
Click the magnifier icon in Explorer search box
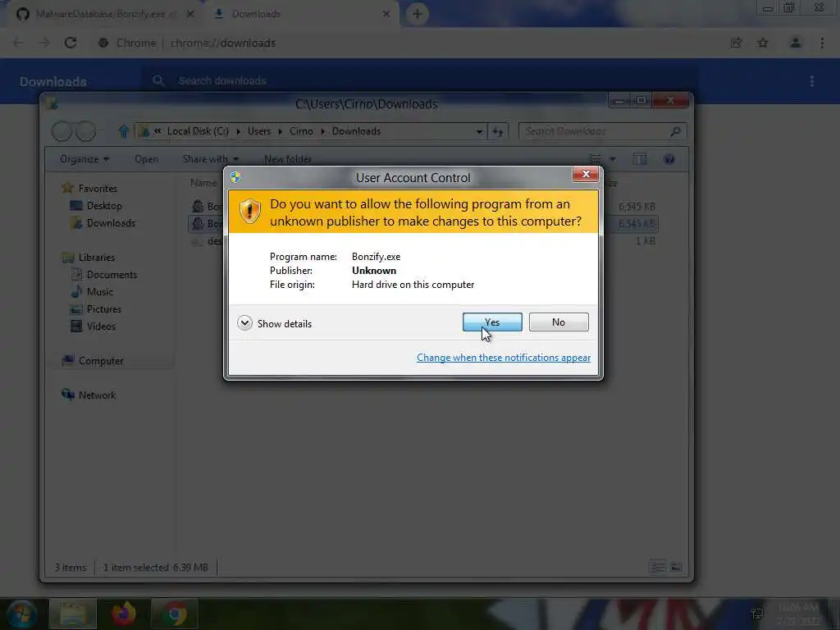tap(676, 130)
